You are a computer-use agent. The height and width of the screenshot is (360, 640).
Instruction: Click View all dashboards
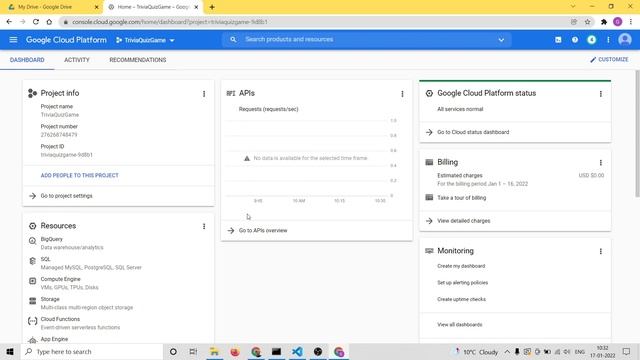coord(460,324)
